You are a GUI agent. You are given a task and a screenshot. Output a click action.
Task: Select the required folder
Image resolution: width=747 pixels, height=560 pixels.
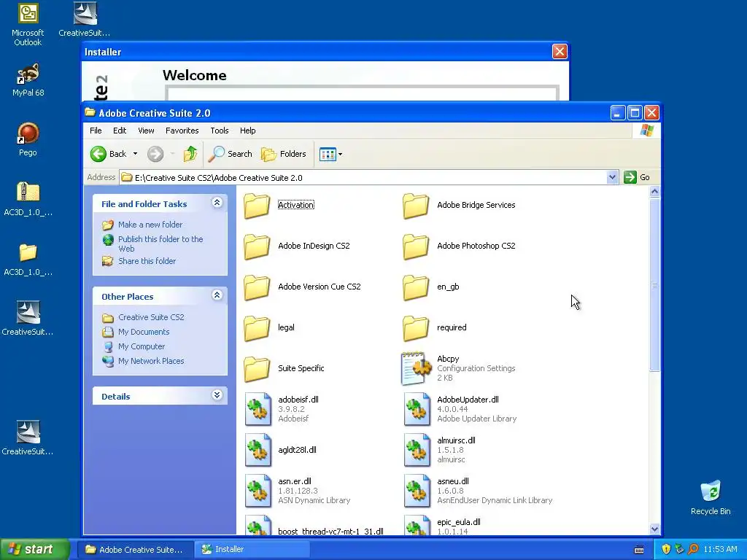435,328
